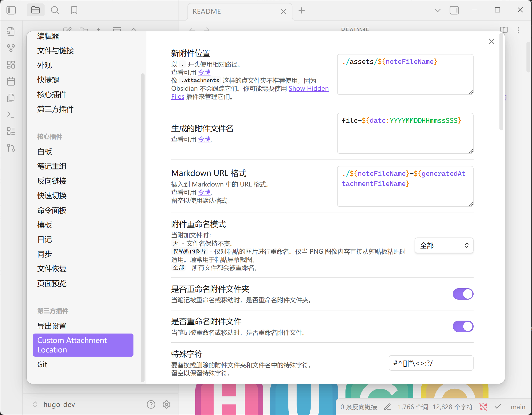Open the 令牌 link under 生成的附件文件名
Image resolution: width=532 pixels, height=415 pixels.
(204, 139)
